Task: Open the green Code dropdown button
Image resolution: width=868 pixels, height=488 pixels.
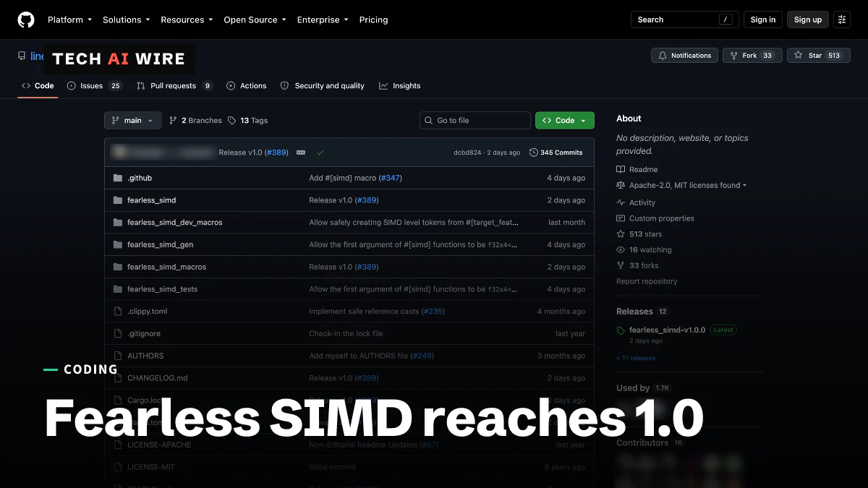Action: click(565, 121)
